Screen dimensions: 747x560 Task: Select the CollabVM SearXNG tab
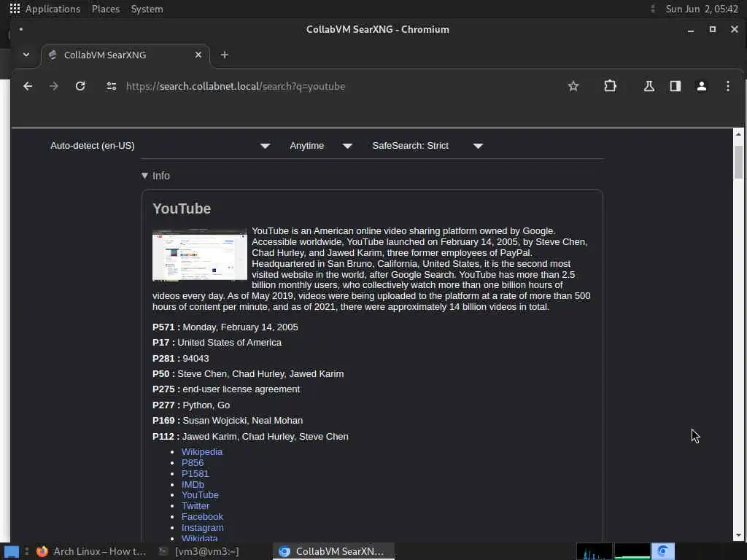[125, 55]
